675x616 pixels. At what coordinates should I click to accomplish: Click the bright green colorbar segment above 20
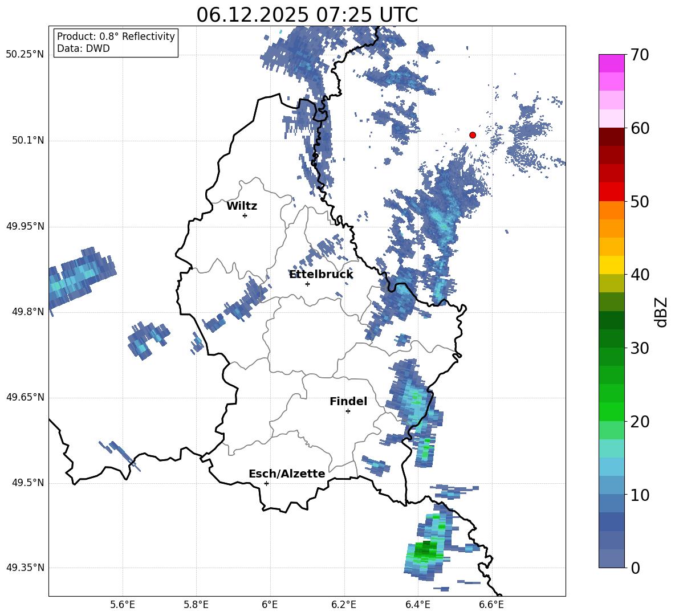(611, 411)
